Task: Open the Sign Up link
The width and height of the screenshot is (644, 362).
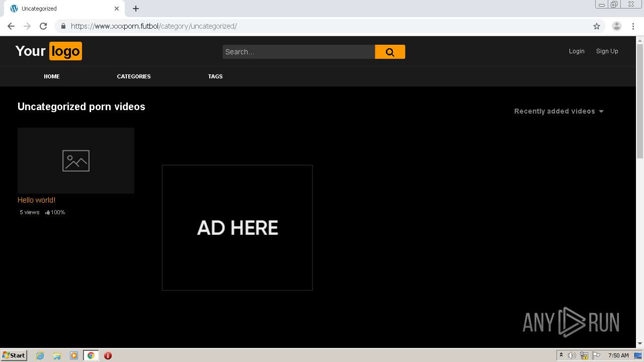Action: point(607,51)
